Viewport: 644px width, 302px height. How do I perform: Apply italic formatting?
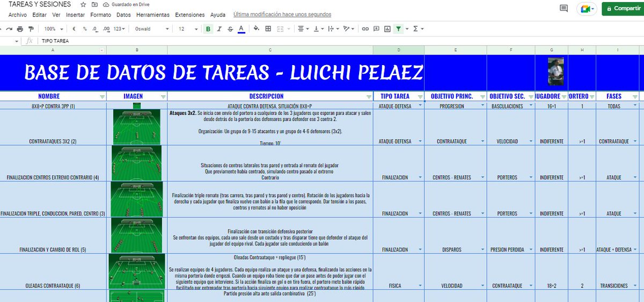(219, 28)
